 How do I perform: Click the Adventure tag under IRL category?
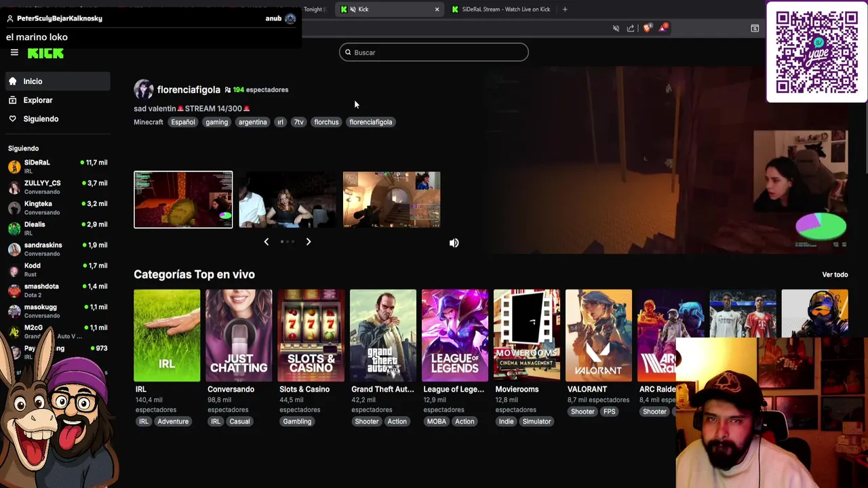tap(173, 422)
